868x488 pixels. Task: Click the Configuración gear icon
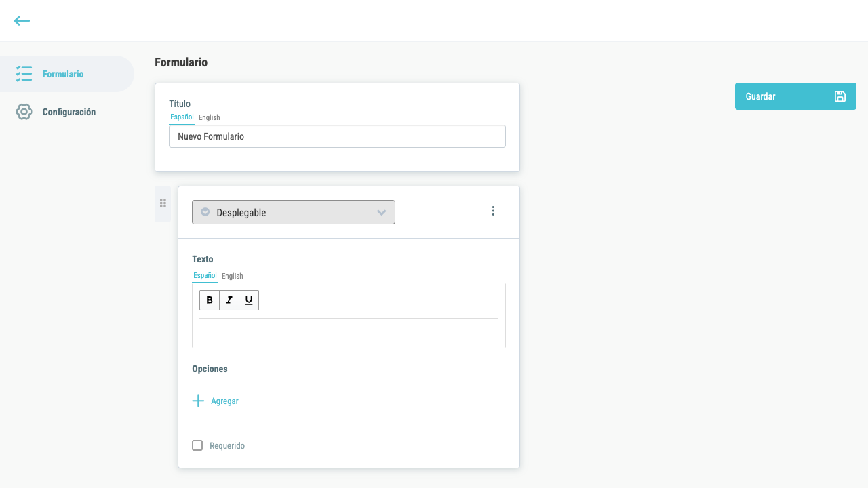click(x=24, y=112)
